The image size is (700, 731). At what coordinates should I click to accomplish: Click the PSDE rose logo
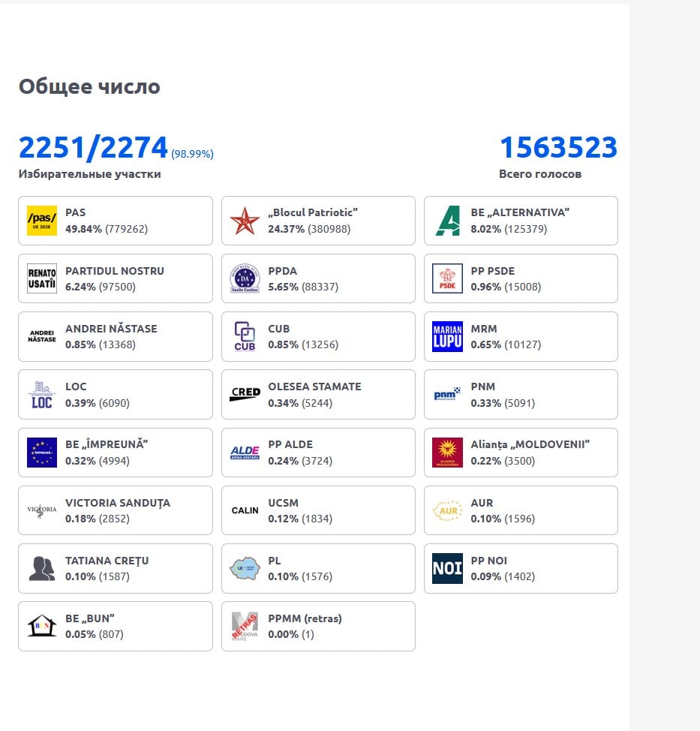(x=447, y=278)
